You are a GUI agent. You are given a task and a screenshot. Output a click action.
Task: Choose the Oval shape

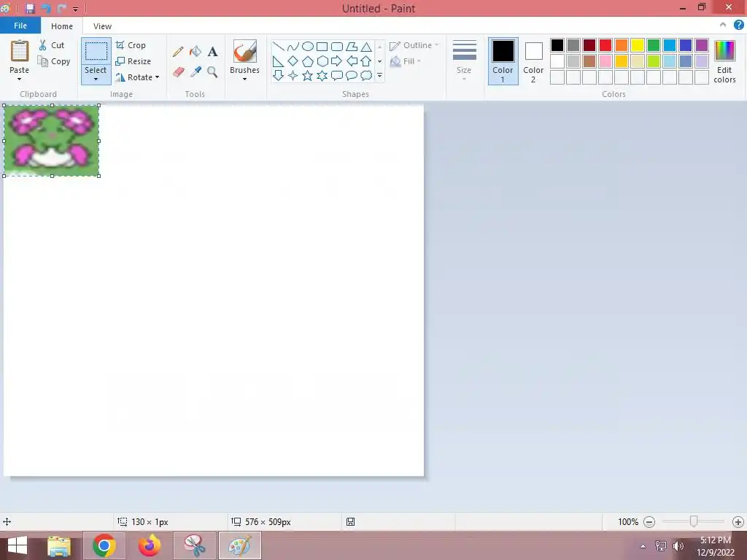tap(308, 47)
